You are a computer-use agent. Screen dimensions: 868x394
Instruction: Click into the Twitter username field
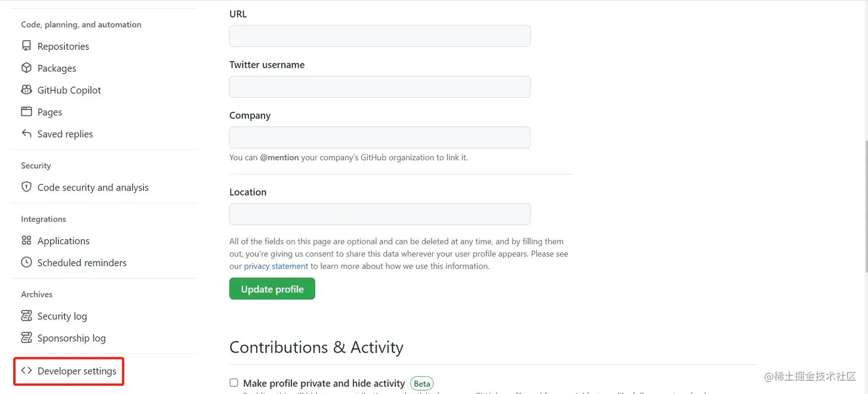379,87
